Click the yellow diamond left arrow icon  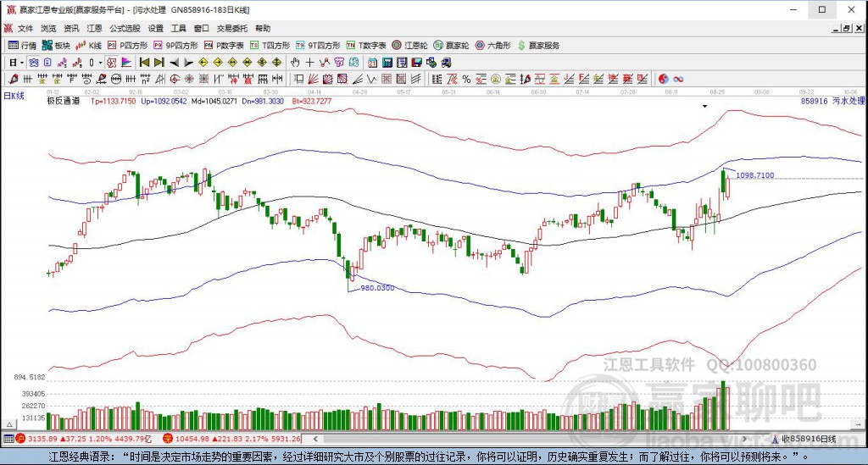203,63
